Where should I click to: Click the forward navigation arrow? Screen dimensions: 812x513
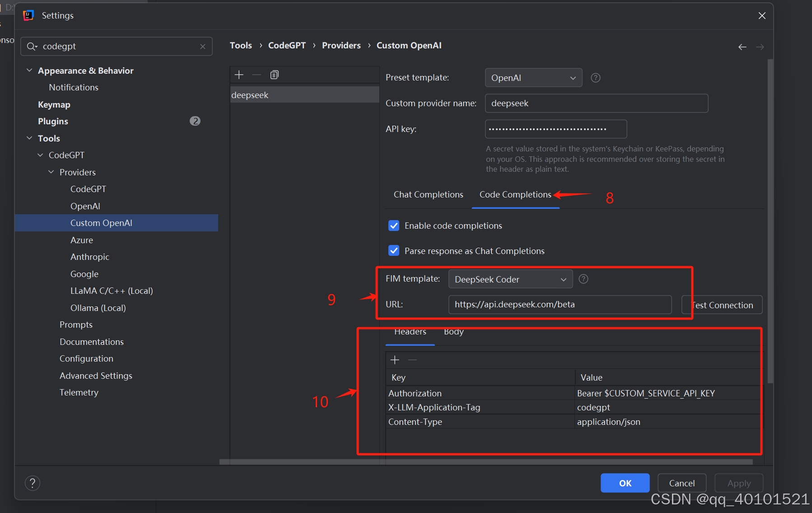[760, 47]
